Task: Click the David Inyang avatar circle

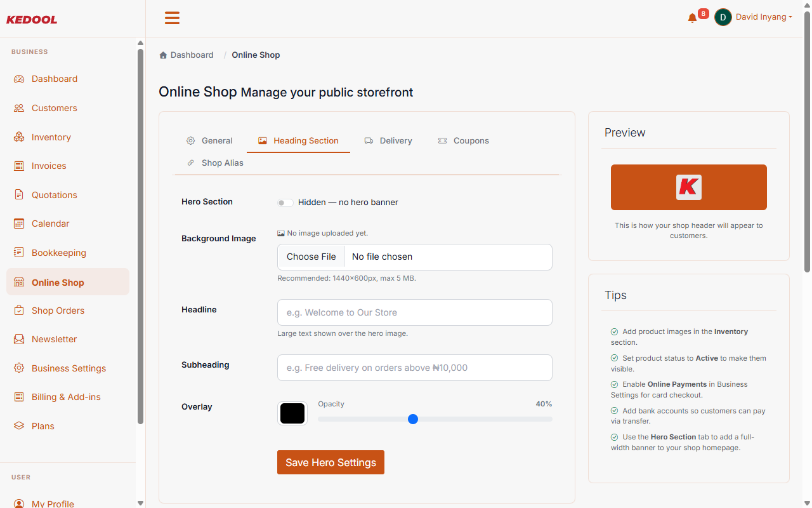Action: [723, 17]
